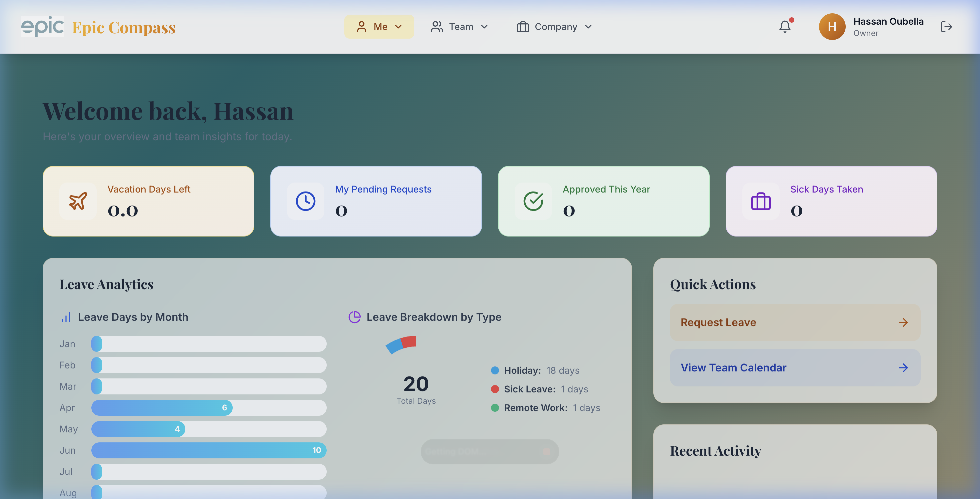980x499 pixels.
Task: Click the people icon in the Team menu
Action: tap(437, 27)
